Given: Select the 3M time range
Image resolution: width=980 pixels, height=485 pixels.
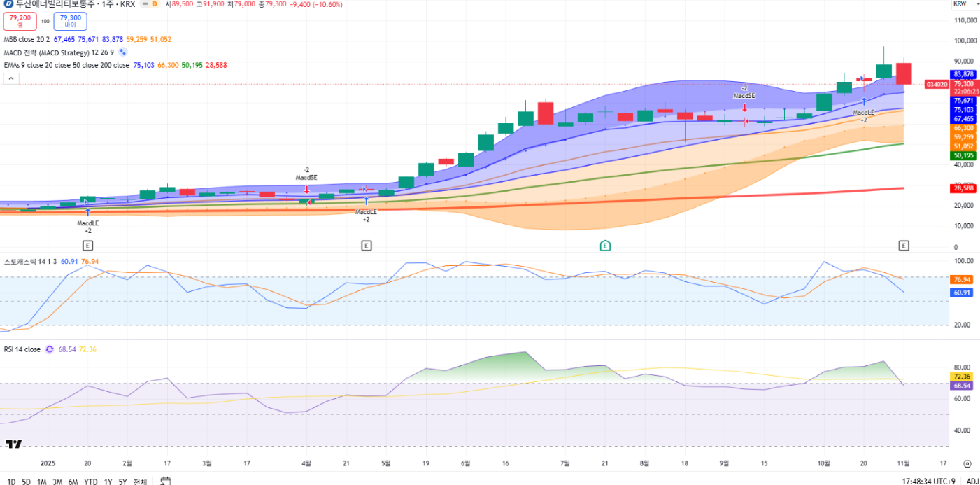Looking at the screenshot, I should [57, 482].
